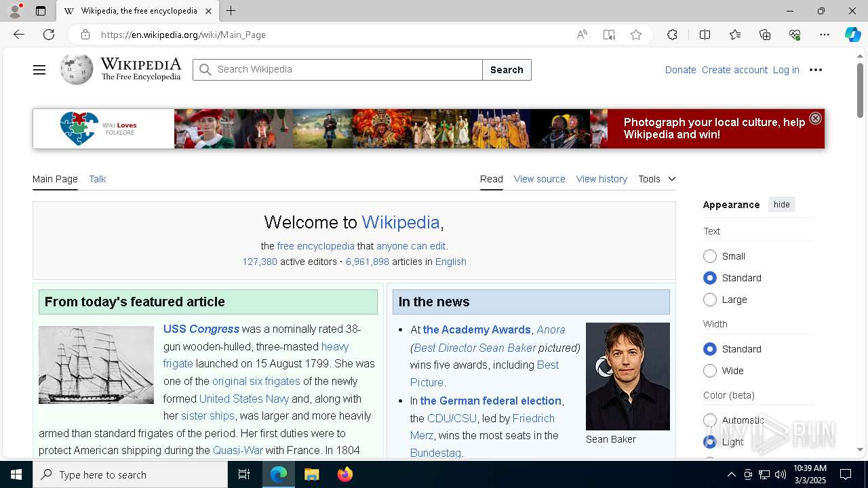Go back to the previous page
The width and height of the screenshot is (868, 488).
[19, 35]
